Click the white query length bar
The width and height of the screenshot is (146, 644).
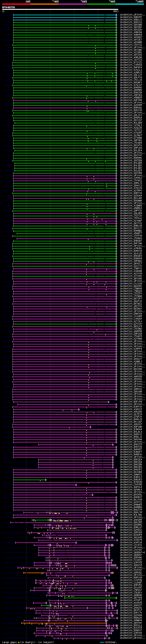[x=60, y=10]
